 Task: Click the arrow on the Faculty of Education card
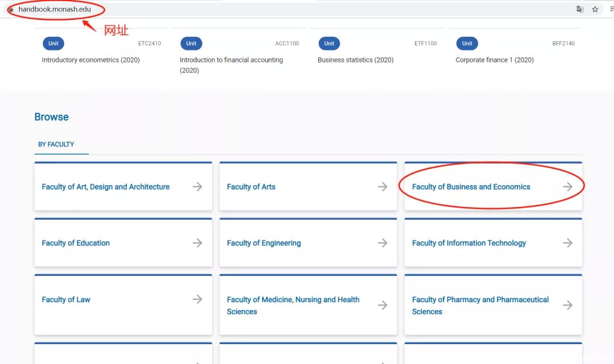coord(197,243)
